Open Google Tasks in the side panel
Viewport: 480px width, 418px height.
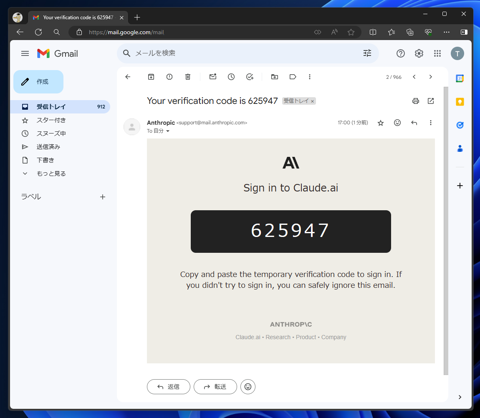click(x=460, y=125)
